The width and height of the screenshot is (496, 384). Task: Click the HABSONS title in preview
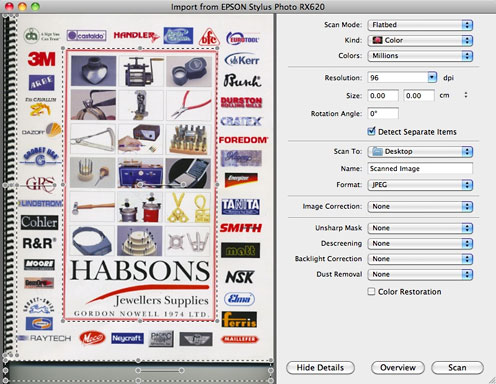[x=140, y=270]
